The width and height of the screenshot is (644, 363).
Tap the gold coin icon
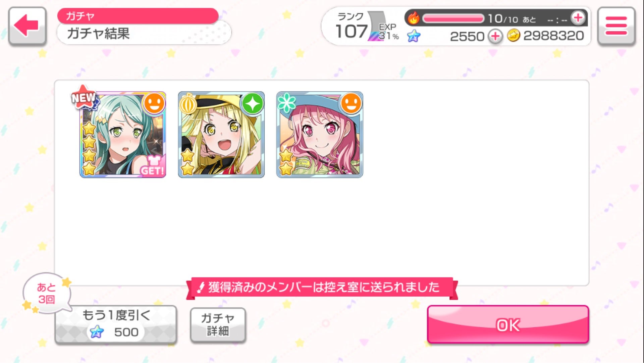pyautogui.click(x=513, y=35)
